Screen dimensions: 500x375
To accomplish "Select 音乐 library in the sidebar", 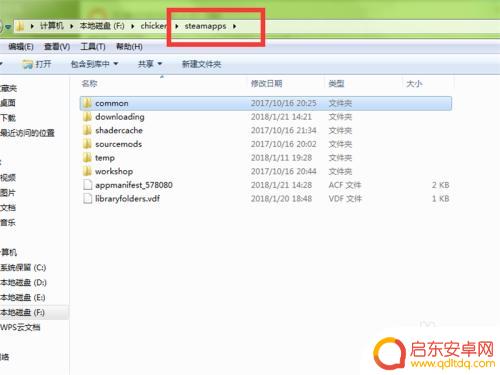I will point(8,222).
